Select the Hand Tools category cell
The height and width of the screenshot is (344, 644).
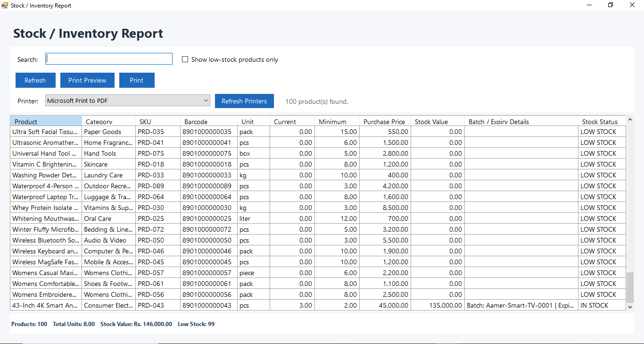[109, 153]
